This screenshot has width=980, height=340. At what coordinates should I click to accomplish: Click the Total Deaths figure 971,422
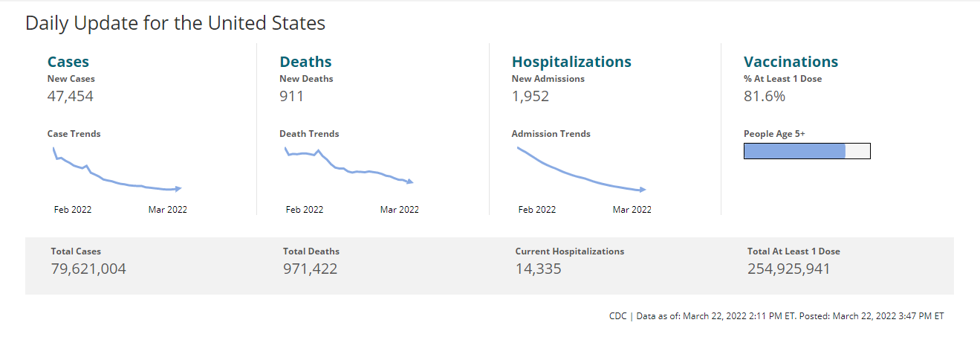pos(310,269)
